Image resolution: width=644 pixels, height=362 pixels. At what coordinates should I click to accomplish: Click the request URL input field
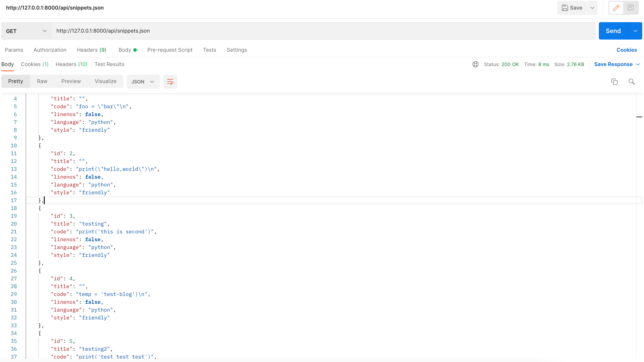(322, 31)
